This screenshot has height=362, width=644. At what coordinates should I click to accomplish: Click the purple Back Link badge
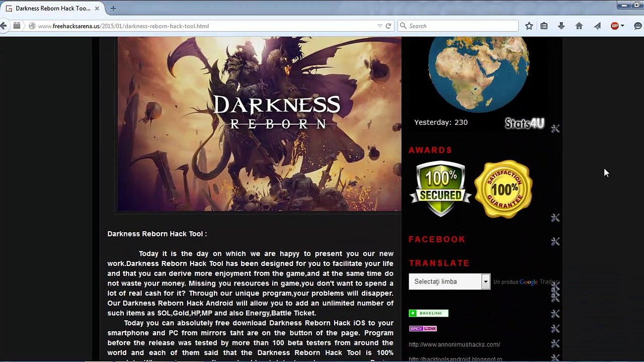pyautogui.click(x=423, y=328)
